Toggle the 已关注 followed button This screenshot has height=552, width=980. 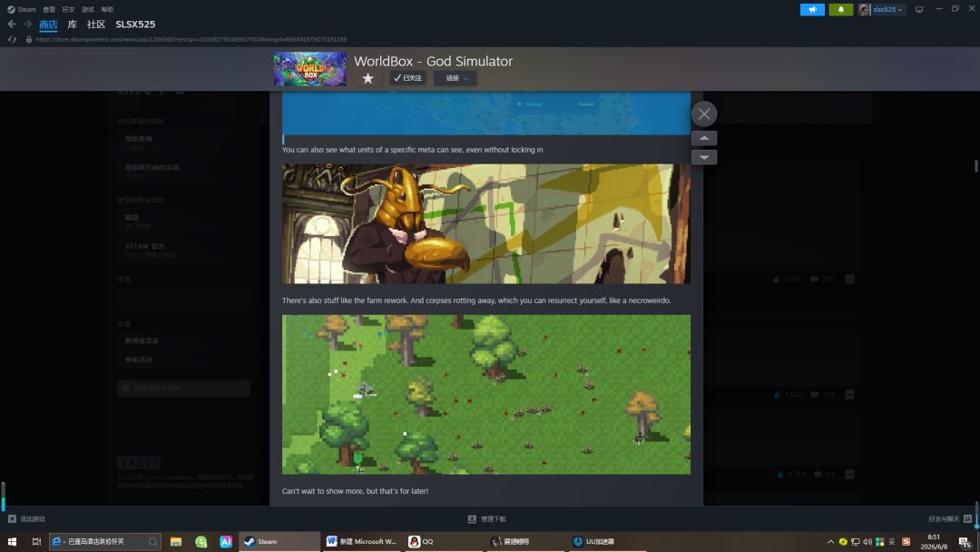tap(408, 78)
